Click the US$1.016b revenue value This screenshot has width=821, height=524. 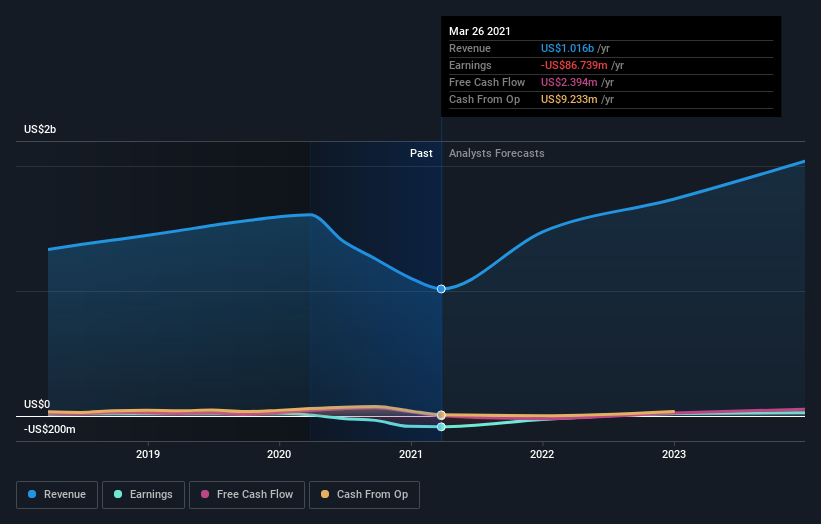point(567,48)
